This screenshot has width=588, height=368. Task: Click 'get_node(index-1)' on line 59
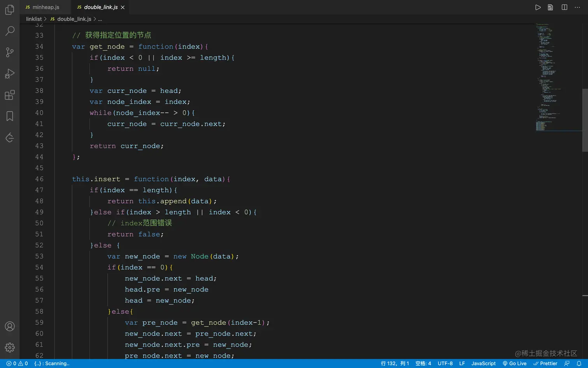(x=228, y=323)
